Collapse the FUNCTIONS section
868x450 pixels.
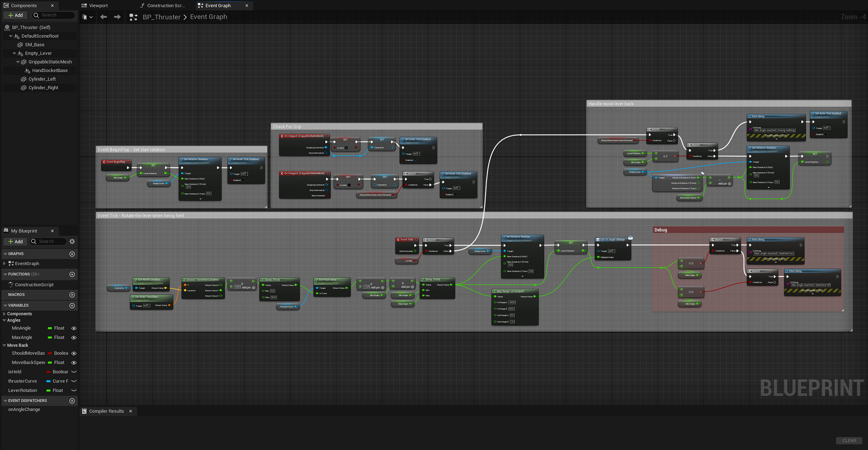(5, 274)
